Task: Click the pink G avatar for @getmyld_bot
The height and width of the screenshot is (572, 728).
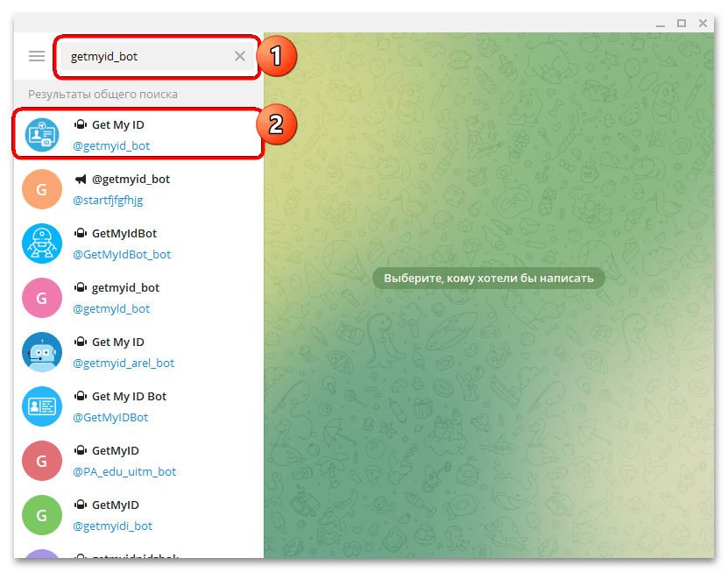Action: (x=42, y=298)
